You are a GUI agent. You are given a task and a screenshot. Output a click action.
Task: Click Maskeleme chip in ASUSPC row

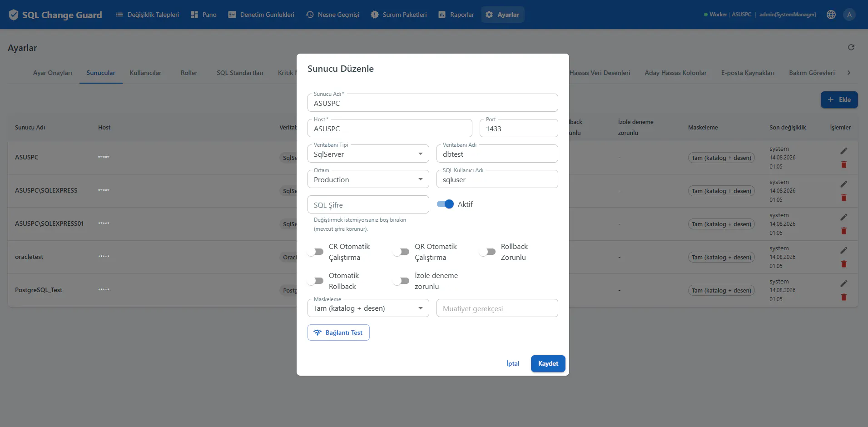[721, 158]
